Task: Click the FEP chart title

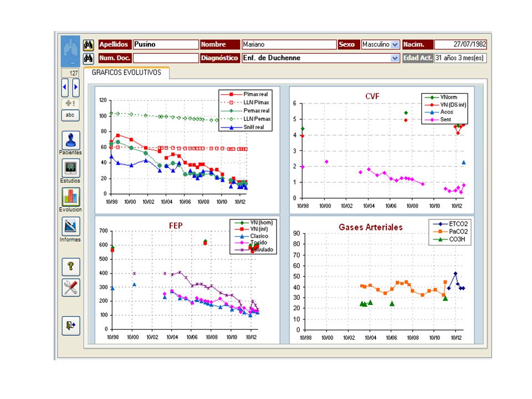Action: tap(176, 226)
